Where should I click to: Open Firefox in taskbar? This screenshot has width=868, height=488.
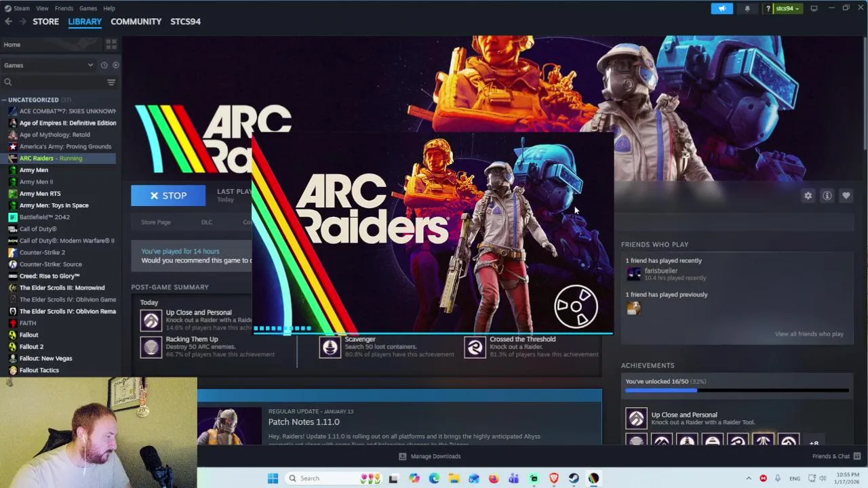(494, 479)
